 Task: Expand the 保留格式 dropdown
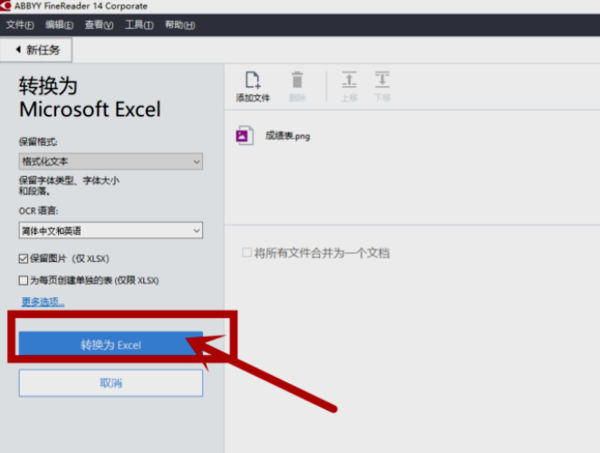(x=111, y=161)
